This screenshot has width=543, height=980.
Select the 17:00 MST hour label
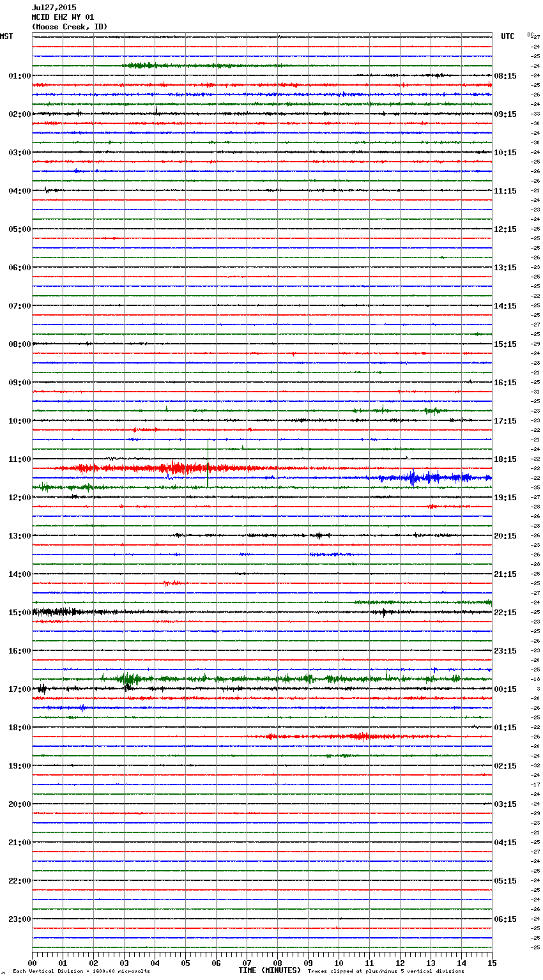(x=20, y=689)
